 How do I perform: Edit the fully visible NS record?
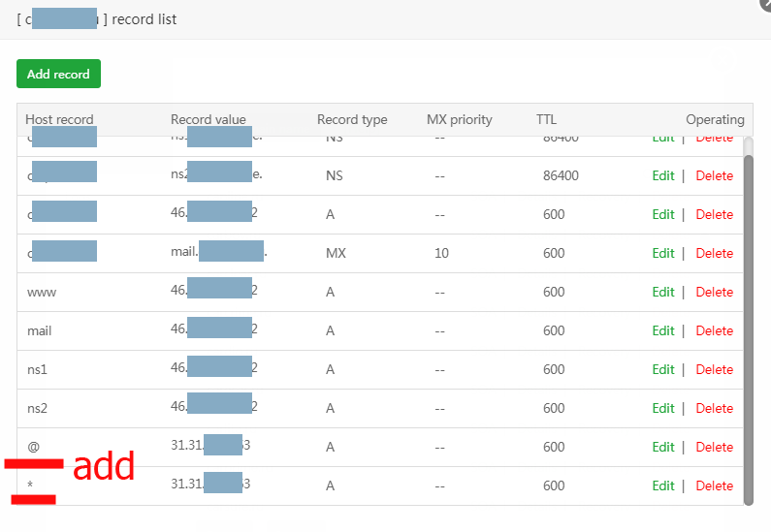tap(663, 175)
